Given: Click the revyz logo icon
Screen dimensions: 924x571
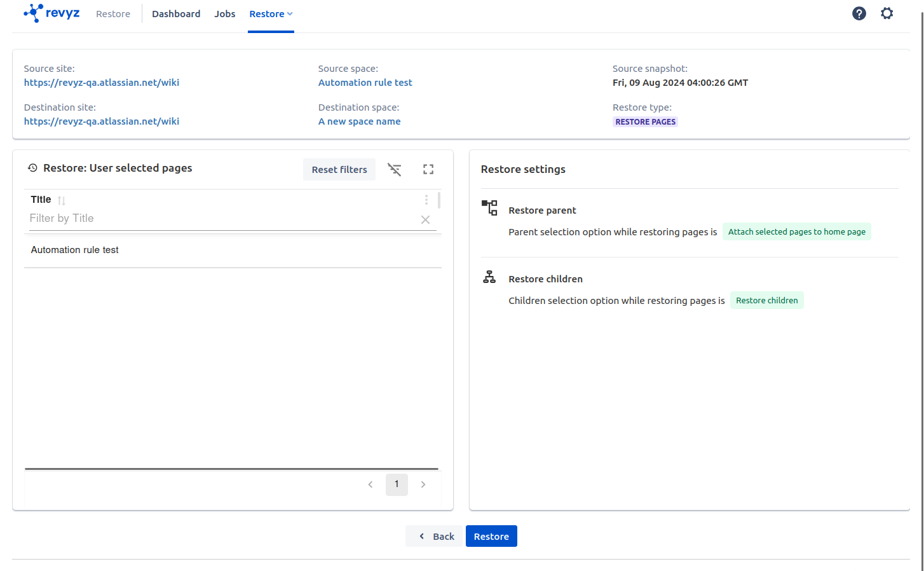Looking at the screenshot, I should [34, 13].
